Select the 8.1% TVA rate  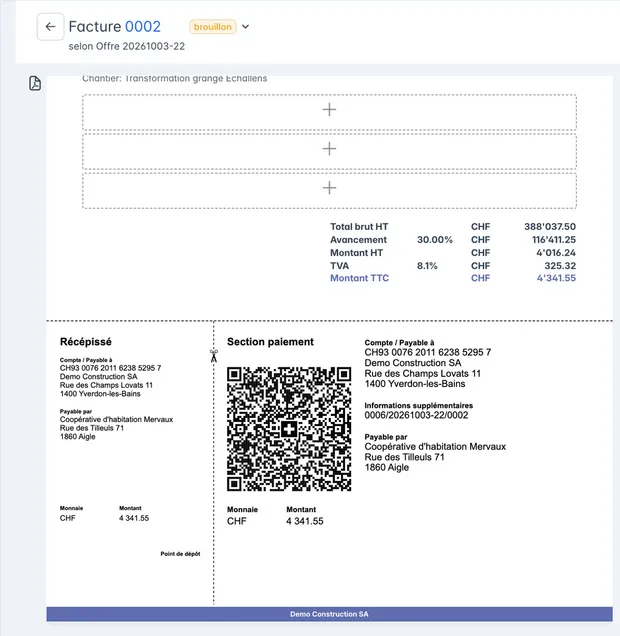[x=427, y=266]
